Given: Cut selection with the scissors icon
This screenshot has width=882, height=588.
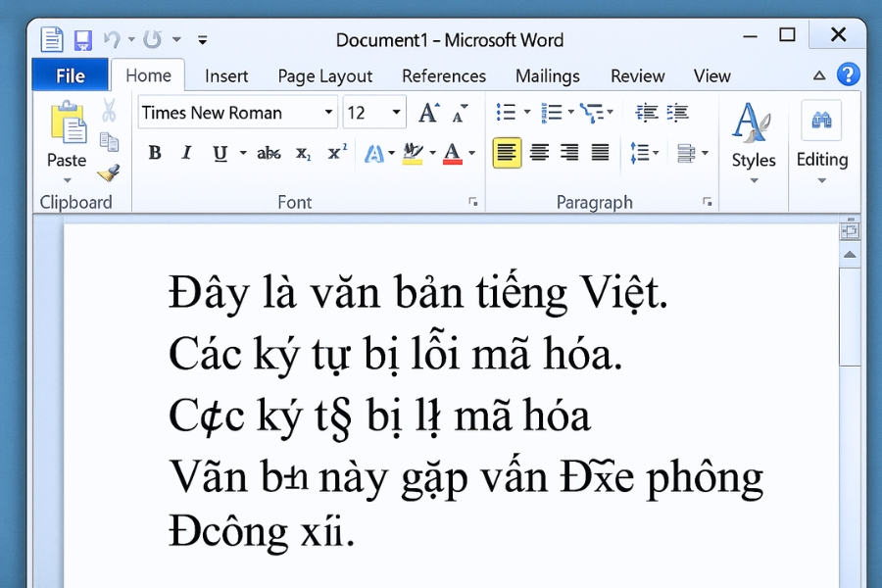Looking at the screenshot, I should (x=109, y=110).
